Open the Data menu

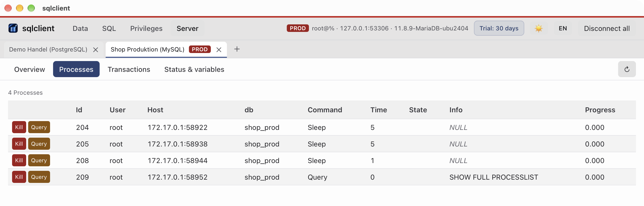(x=80, y=28)
